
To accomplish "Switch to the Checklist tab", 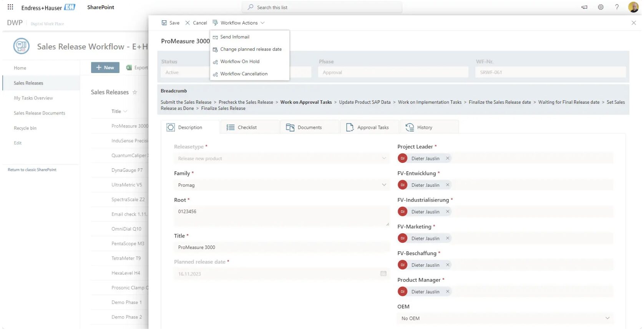I will pos(247,127).
